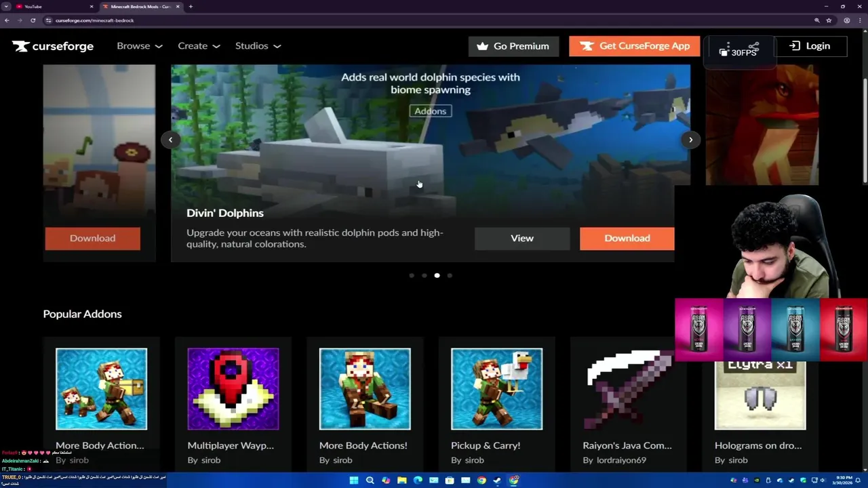Download the Divin' Dolphins addon
Screen dimensions: 868x488
click(x=627, y=239)
